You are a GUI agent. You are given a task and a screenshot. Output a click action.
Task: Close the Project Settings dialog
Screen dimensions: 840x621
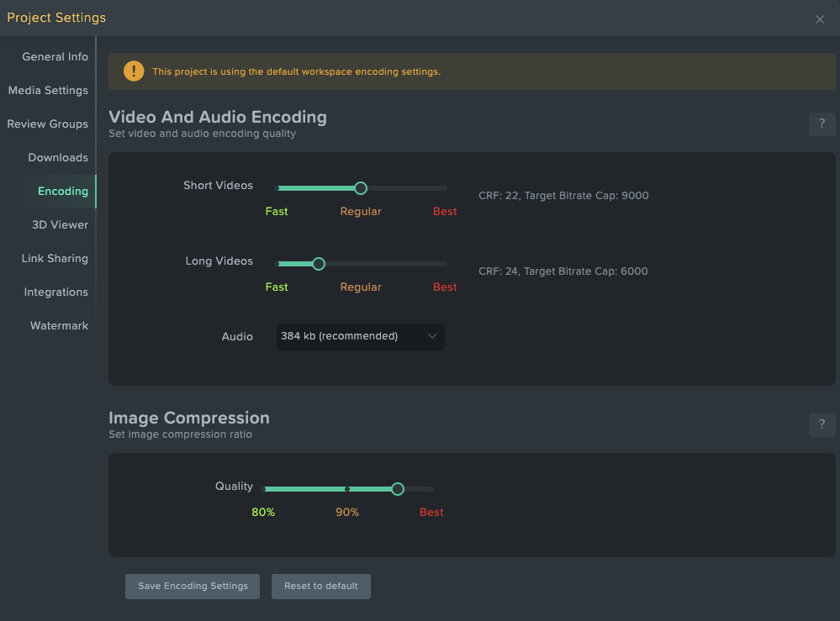820,19
